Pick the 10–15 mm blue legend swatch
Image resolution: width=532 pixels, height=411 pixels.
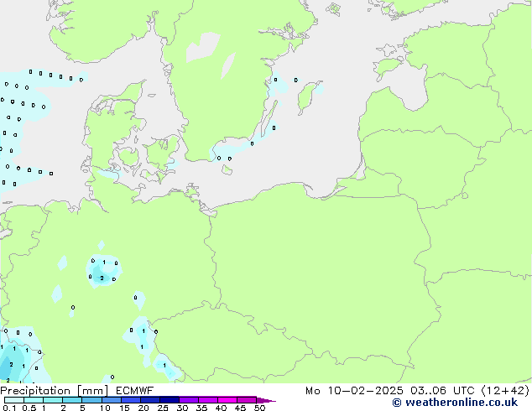[111, 400]
